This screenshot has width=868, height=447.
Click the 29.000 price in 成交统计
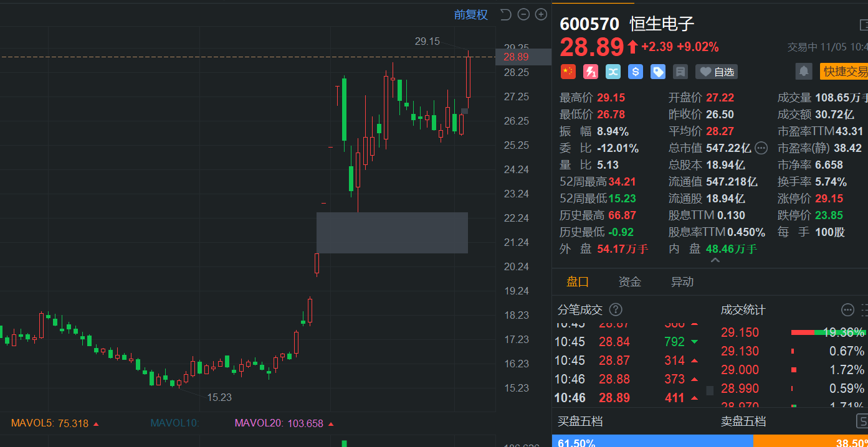point(740,370)
